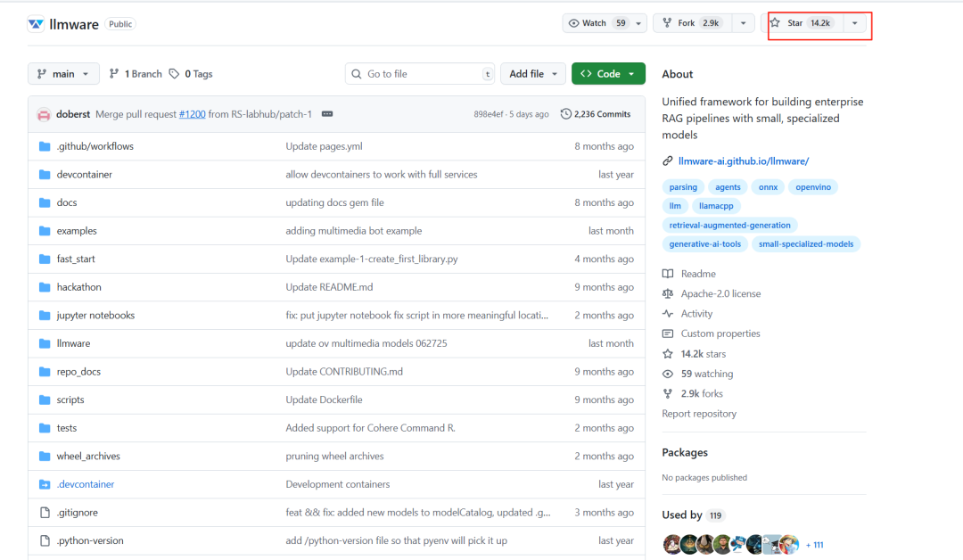The width and height of the screenshot is (963, 560).
Task: Click the Watch eye icon
Action: click(x=573, y=23)
